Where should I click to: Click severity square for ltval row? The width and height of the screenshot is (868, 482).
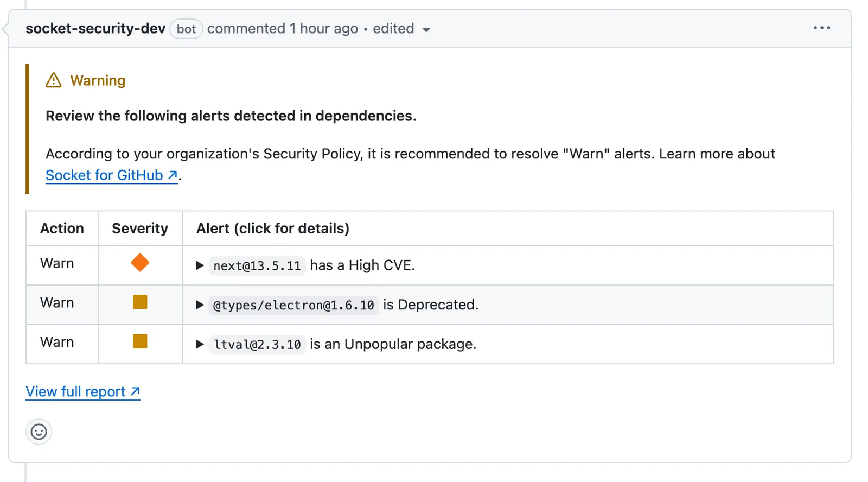(140, 341)
